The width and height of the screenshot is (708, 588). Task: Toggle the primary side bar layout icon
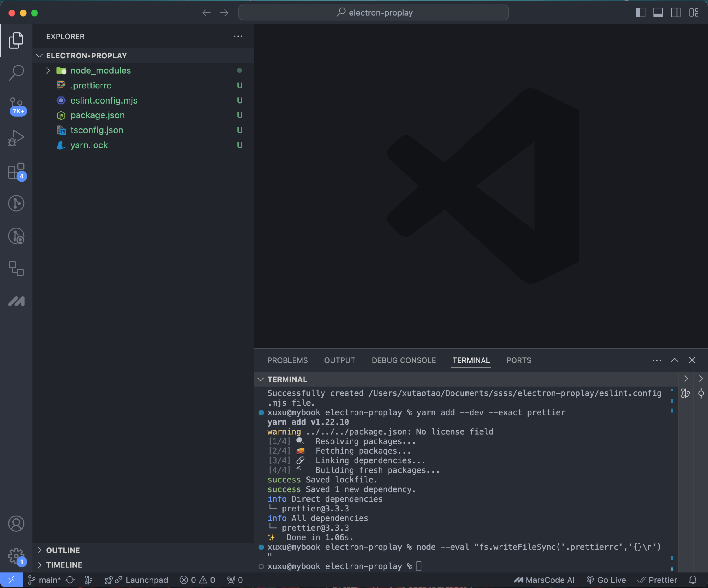coord(640,13)
